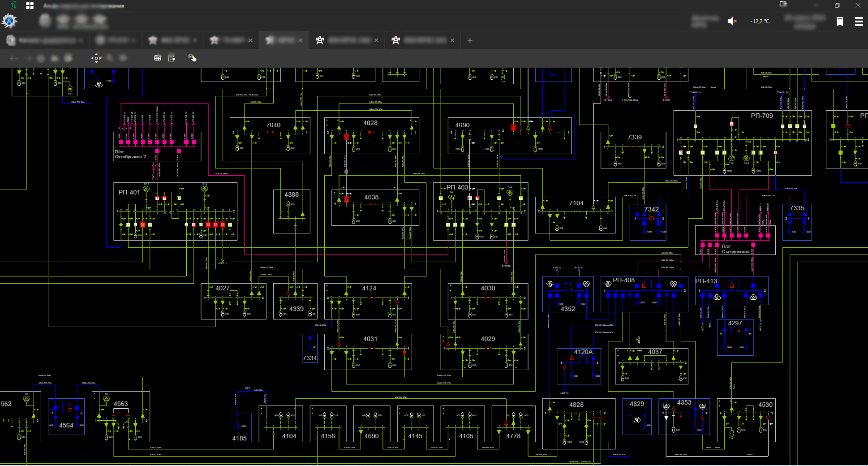
Task: Click transformer symbol inside box 4829
Action: coord(637,420)
